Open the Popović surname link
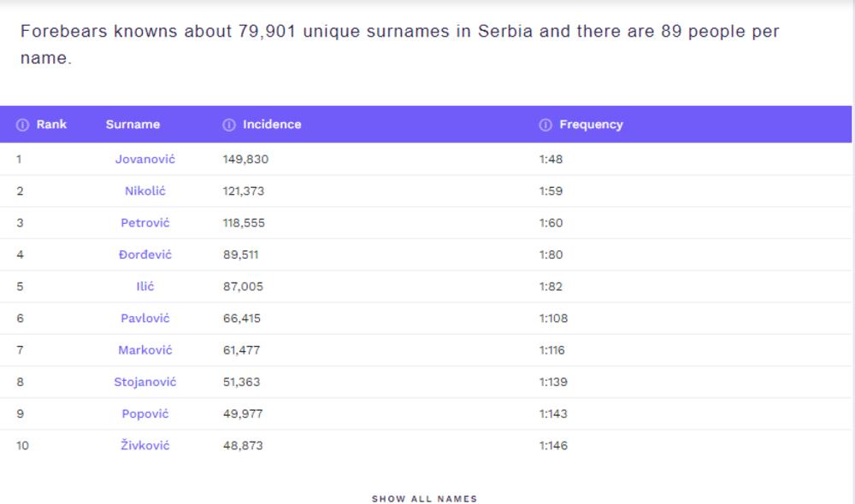This screenshot has height=504, width=855. point(145,413)
